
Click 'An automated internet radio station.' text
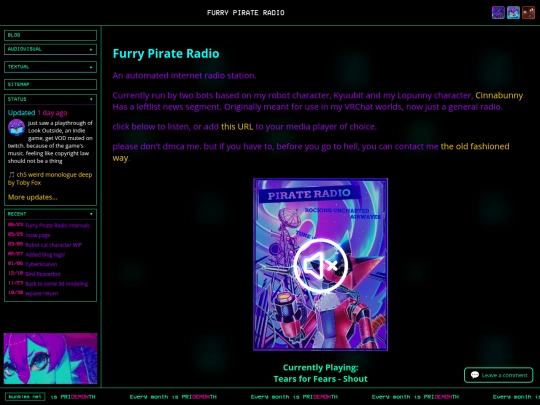tap(184, 76)
